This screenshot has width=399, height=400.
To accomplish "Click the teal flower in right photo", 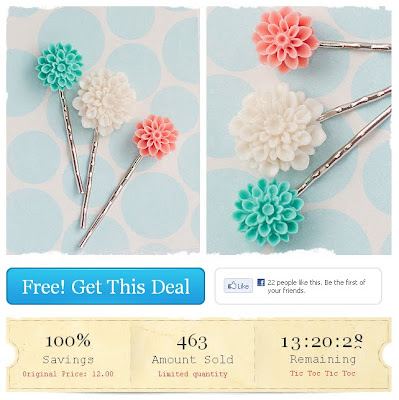I will (x=268, y=212).
